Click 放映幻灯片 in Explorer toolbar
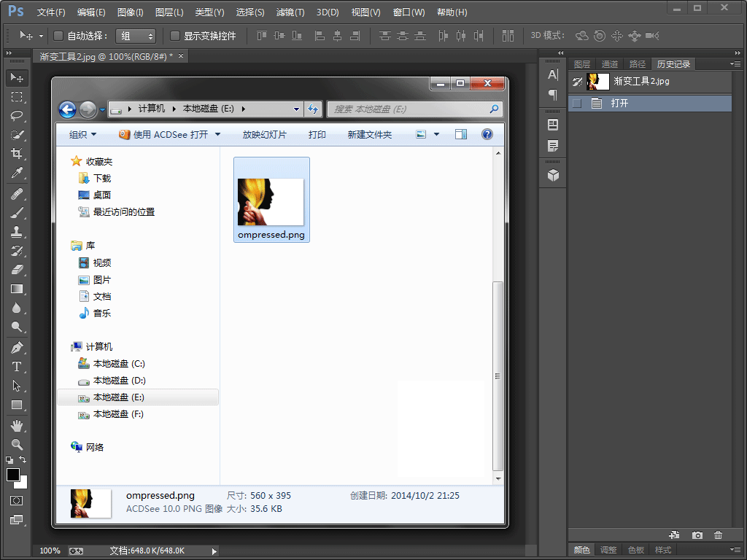Viewport: 747px width, 560px height. [264, 135]
